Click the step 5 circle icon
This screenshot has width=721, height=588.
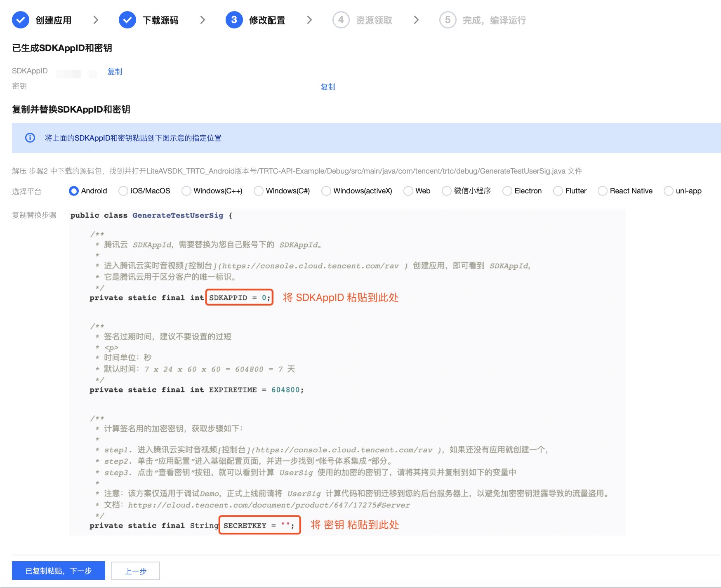click(448, 20)
